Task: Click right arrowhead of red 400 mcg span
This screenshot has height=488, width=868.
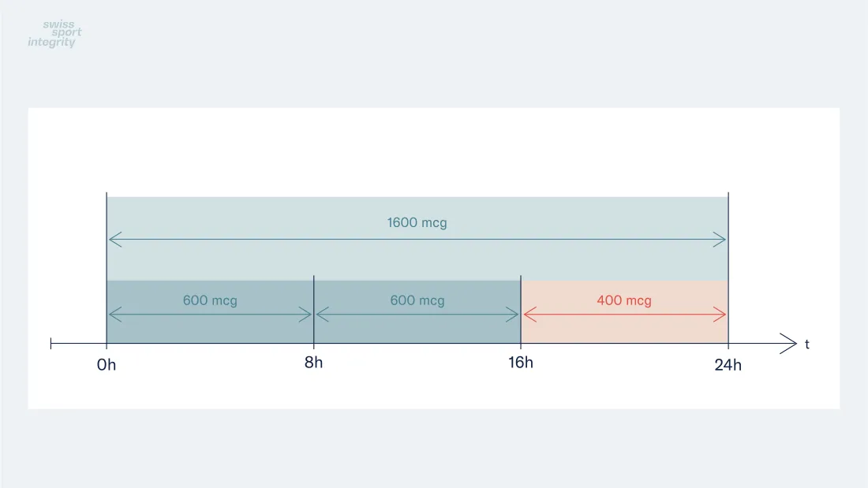Action: (719, 315)
